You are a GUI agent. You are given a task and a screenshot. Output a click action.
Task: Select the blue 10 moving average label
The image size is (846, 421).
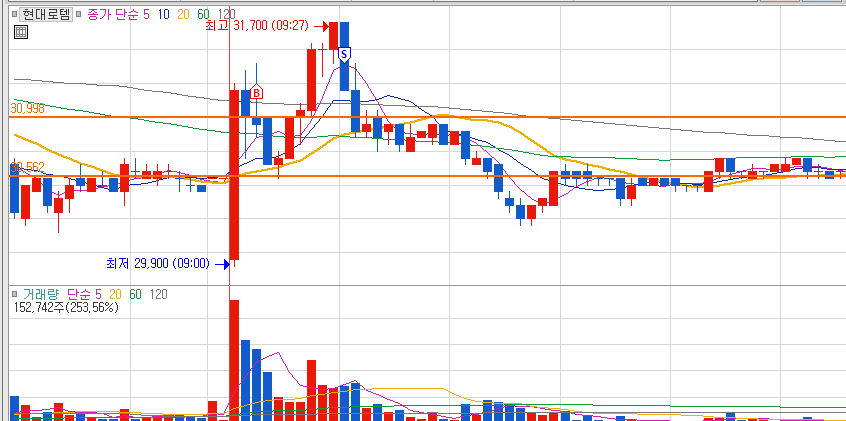[x=165, y=15]
